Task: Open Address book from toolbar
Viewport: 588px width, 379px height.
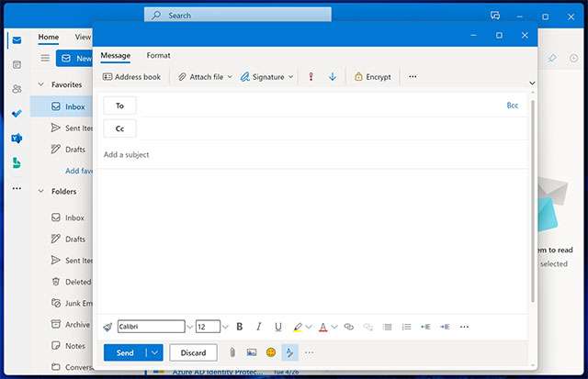Action: pyautogui.click(x=131, y=77)
